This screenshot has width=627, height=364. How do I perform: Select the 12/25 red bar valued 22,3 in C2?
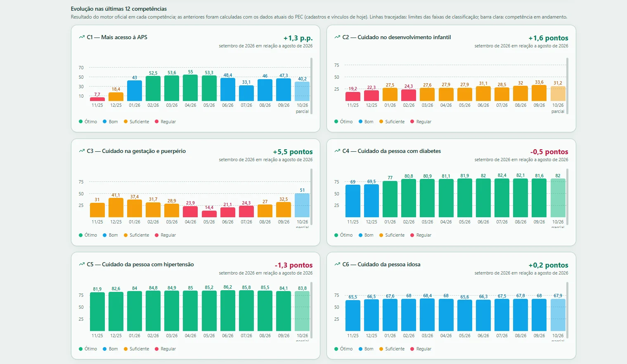pos(371,96)
